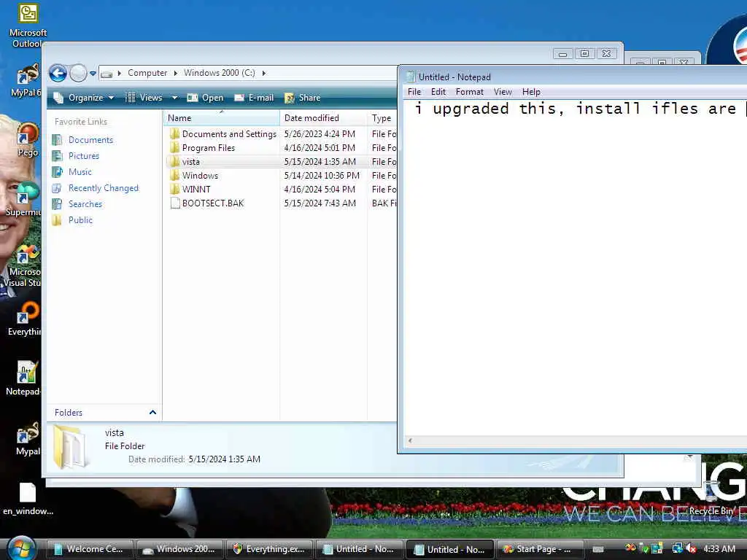Click the BOOTSECT.BAK file icon
Viewport: 747px width, 560px height.
coord(175,203)
